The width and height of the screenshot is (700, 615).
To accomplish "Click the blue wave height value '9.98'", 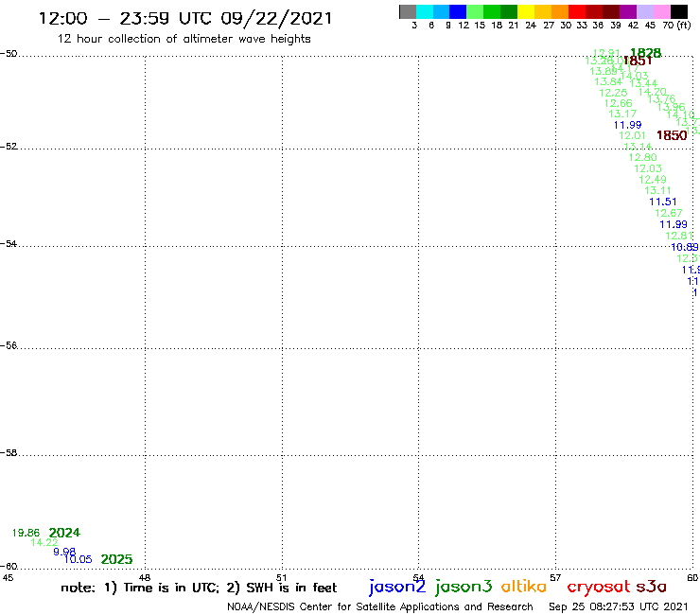I will click(x=64, y=552).
